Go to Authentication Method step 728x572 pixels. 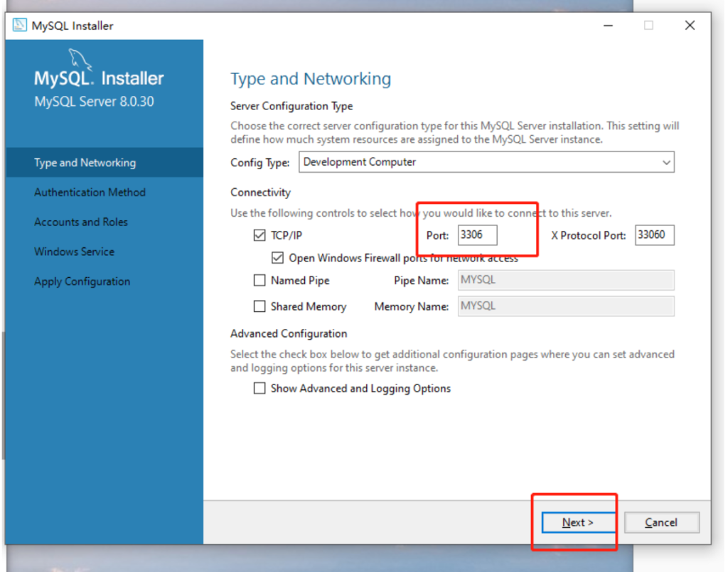pyautogui.click(x=90, y=192)
